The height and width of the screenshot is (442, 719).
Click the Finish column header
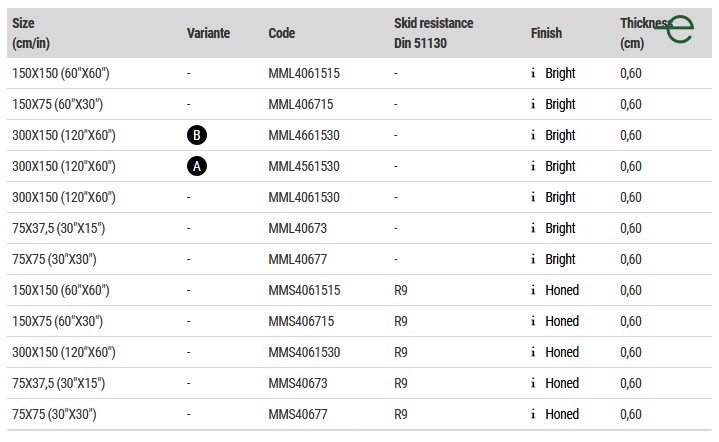[546, 33]
